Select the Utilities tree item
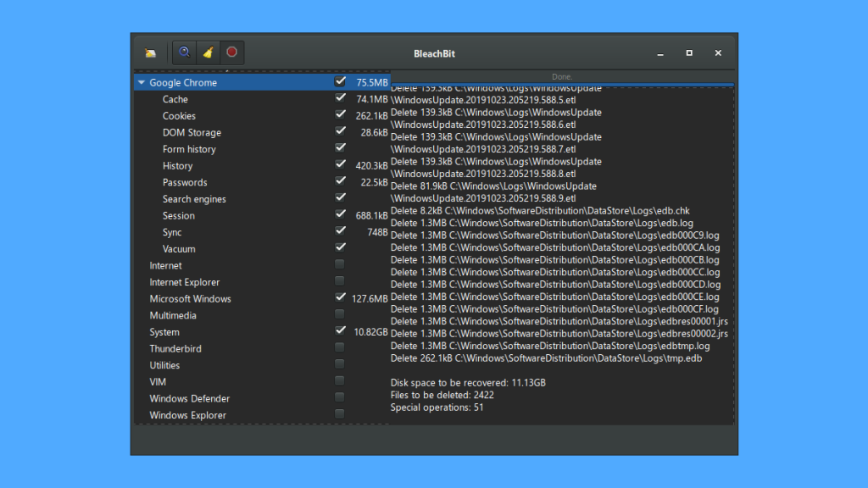This screenshot has height=488, width=868. click(164, 365)
